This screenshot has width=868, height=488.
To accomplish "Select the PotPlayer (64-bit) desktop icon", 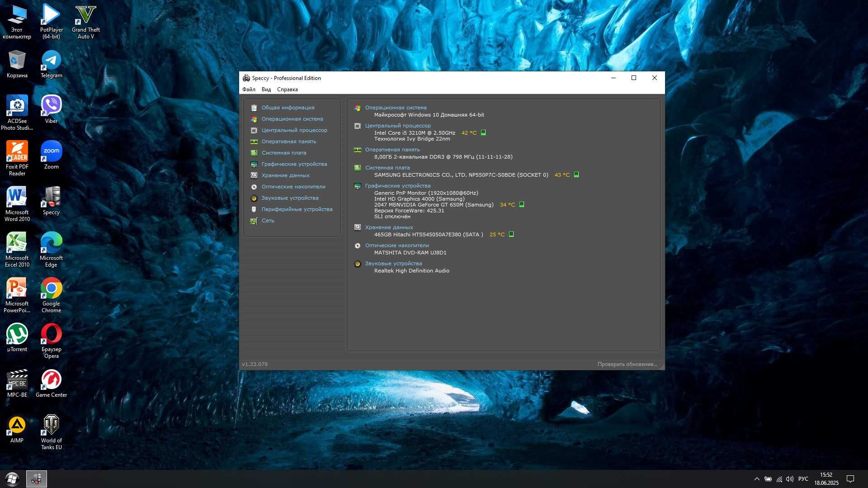I will 51,22.
